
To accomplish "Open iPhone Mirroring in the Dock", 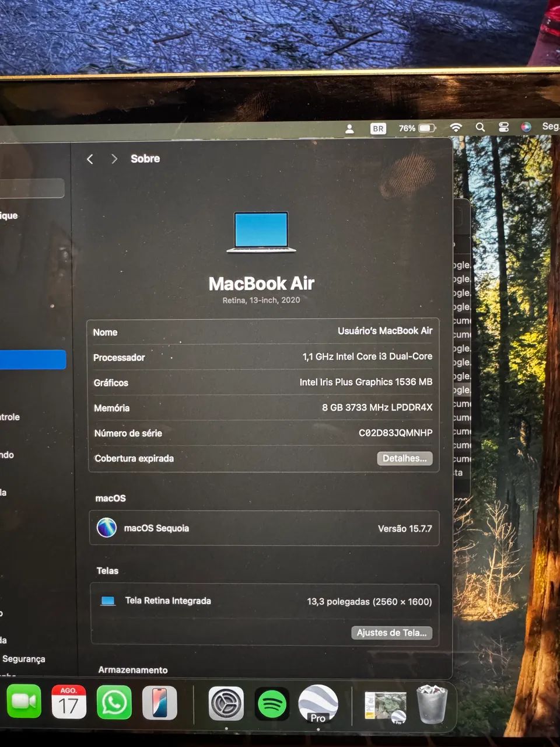I will point(159,703).
